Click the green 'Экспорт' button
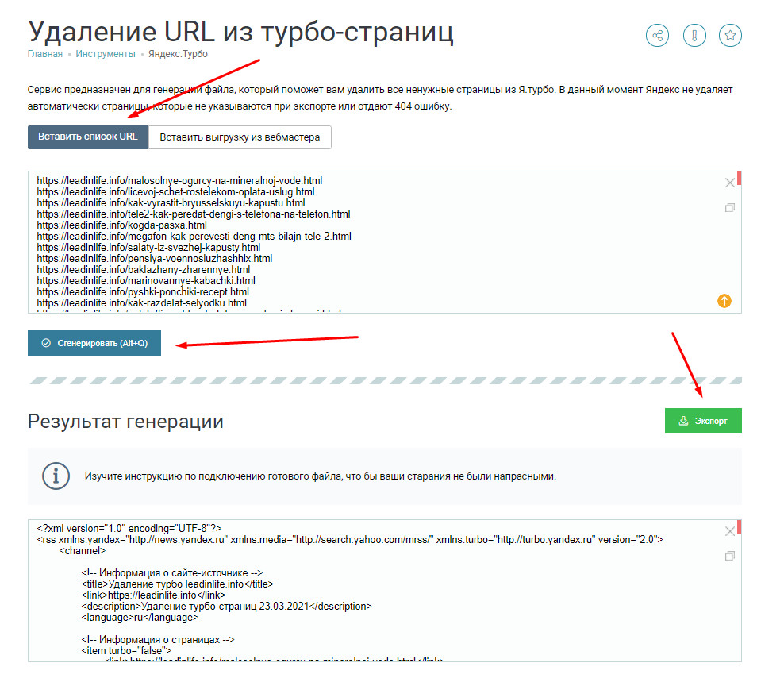784x682 pixels. [703, 421]
